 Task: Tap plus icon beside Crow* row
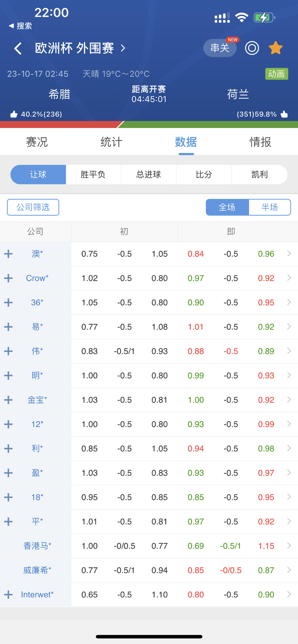pos(8,278)
